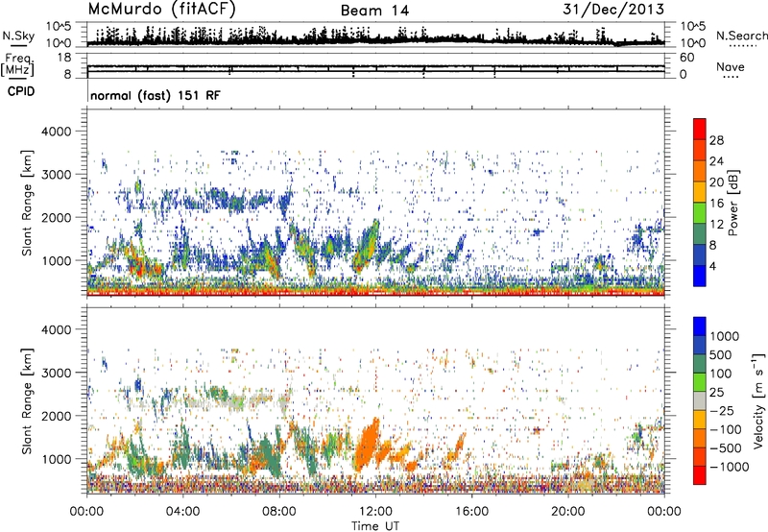
Task: Click the Beam 14 label
Action: [x=374, y=11]
